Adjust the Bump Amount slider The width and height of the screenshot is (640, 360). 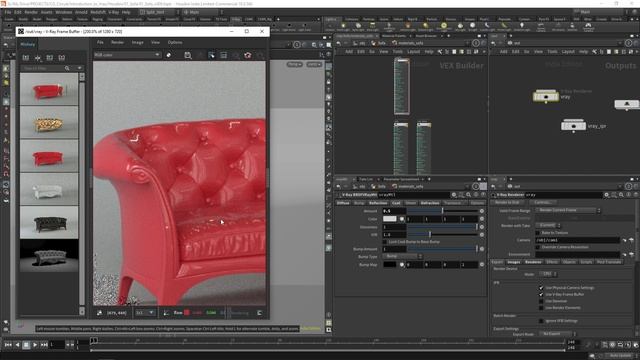coord(442,249)
